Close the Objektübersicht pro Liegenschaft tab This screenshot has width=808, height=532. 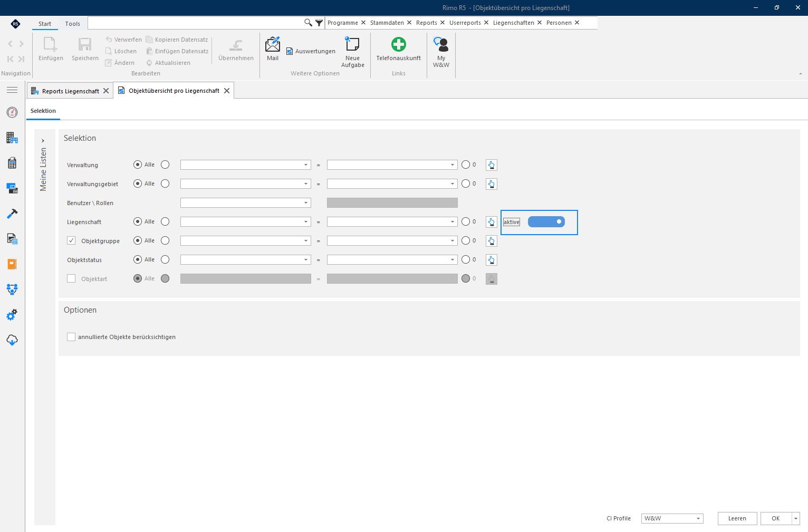227,91
